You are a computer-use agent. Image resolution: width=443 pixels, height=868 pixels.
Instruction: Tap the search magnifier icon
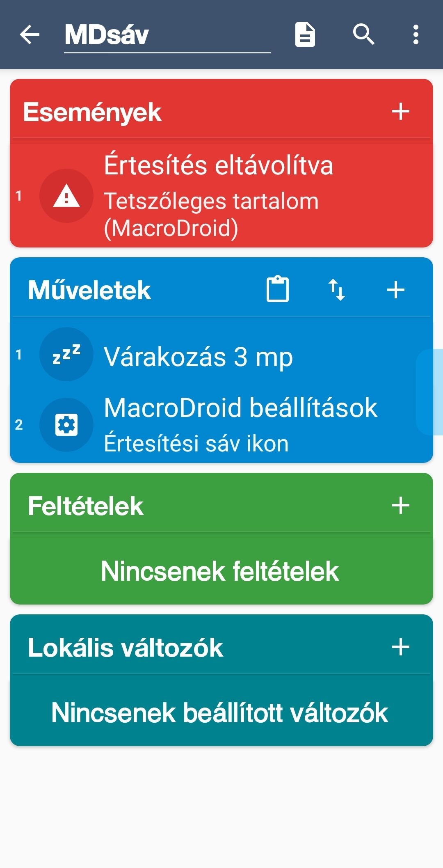363,34
